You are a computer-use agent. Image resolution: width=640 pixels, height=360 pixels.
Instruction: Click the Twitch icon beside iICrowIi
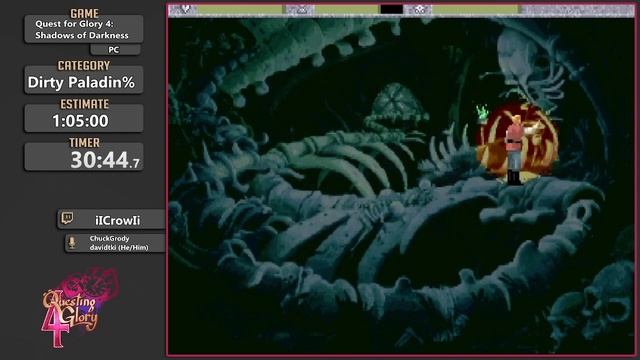[67, 218]
